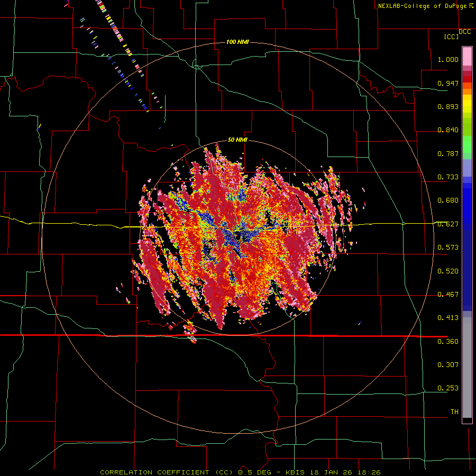The width and height of the screenshot is (476, 476).
Task: Click the lavender segment of color bar
Action: (x=467, y=168)
